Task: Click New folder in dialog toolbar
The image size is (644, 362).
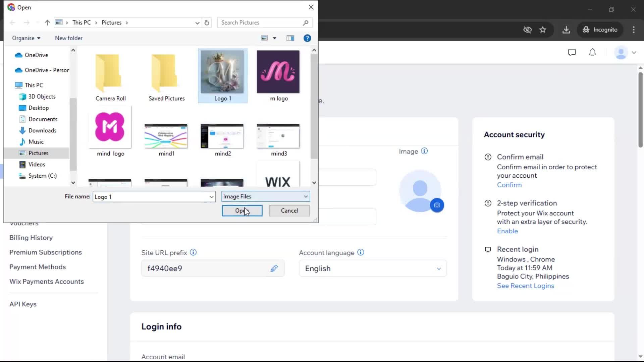Action: click(69, 38)
